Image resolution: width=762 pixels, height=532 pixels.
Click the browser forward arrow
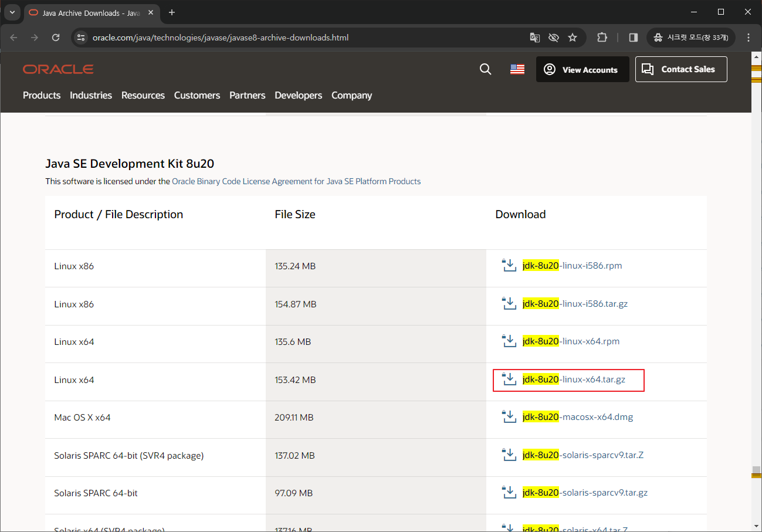click(x=35, y=38)
